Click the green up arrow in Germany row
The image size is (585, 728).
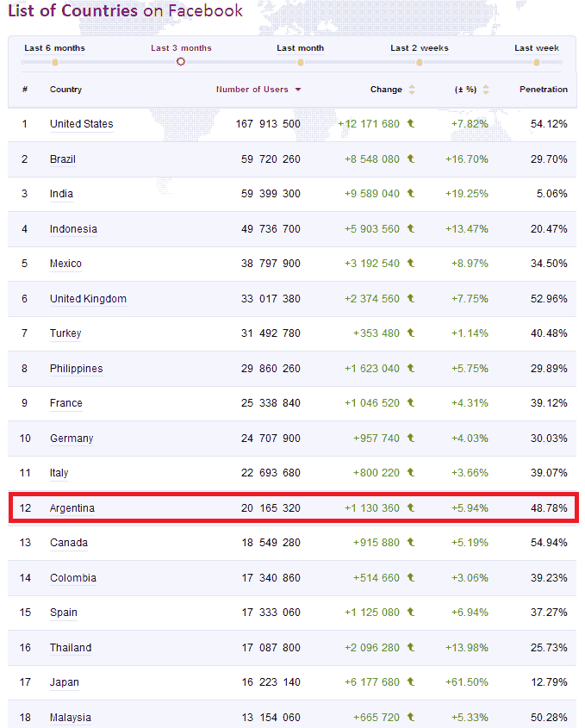pyautogui.click(x=410, y=438)
